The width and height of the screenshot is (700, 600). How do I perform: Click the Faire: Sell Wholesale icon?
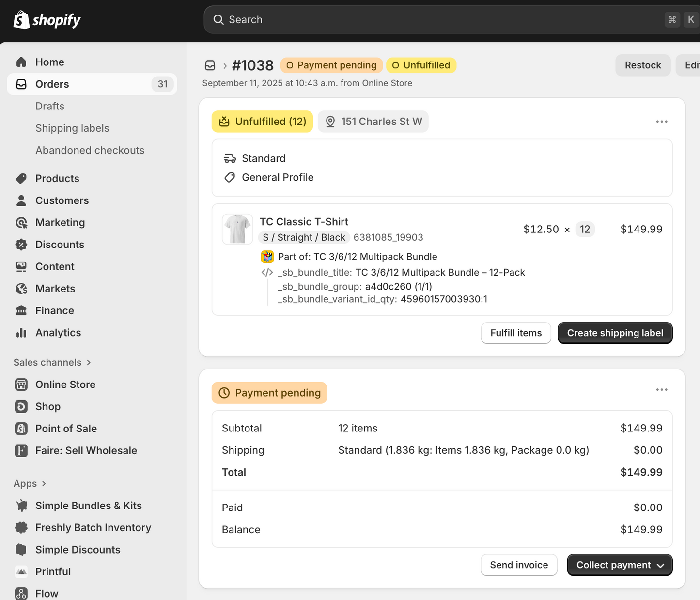[21, 451]
